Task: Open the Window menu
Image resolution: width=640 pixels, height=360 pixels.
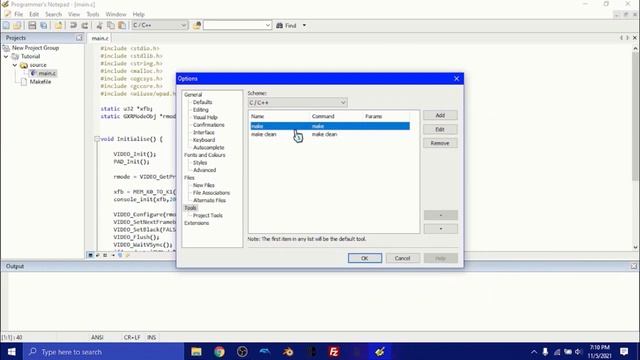Action: [x=116, y=14]
